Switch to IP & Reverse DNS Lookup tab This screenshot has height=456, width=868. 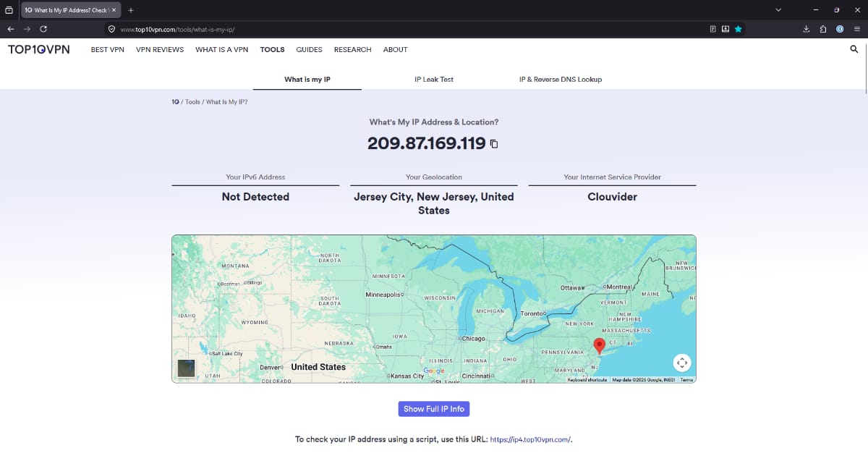[561, 79]
